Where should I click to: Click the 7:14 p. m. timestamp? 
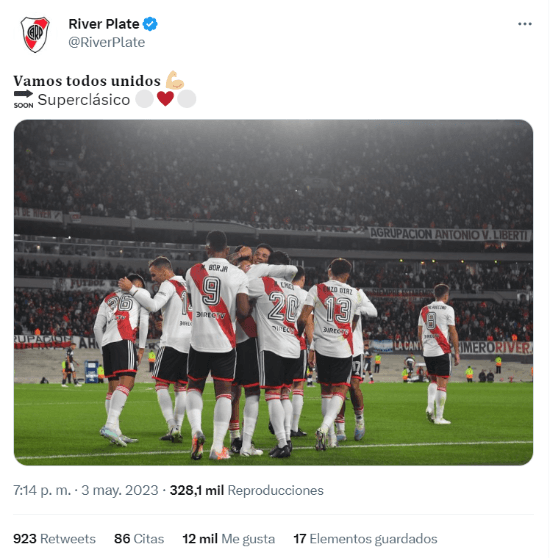tap(42, 490)
